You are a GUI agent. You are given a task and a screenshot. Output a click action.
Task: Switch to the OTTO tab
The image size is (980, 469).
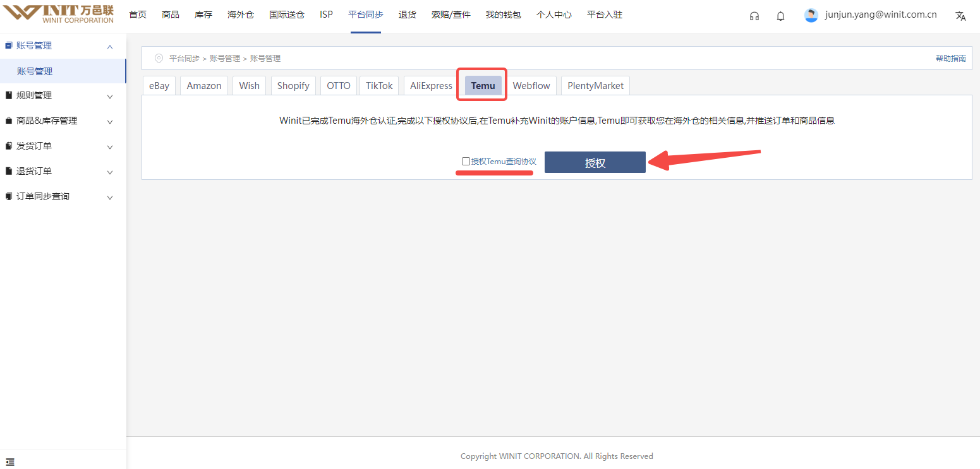(x=339, y=86)
